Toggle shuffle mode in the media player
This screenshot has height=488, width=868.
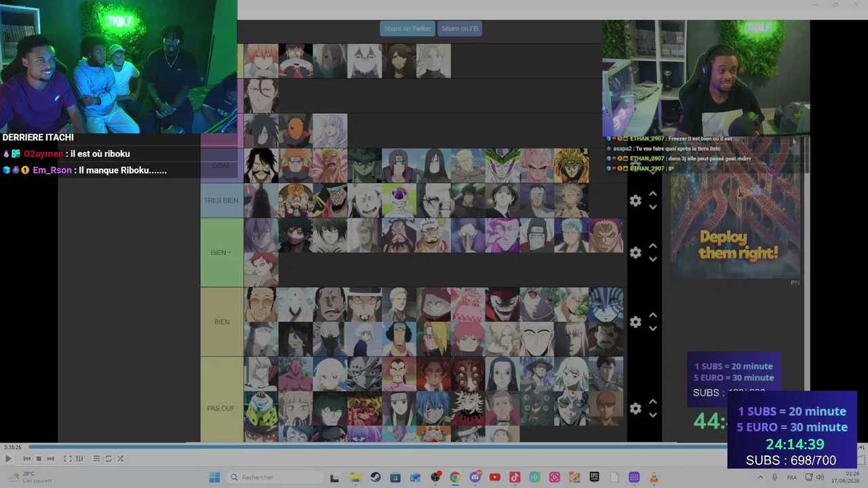pos(120,459)
